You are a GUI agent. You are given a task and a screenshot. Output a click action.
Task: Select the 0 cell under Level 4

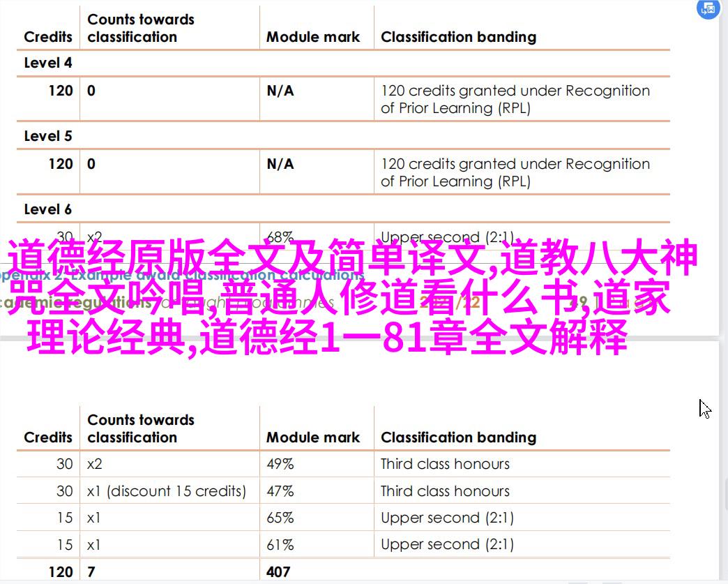pyautogui.click(x=91, y=91)
